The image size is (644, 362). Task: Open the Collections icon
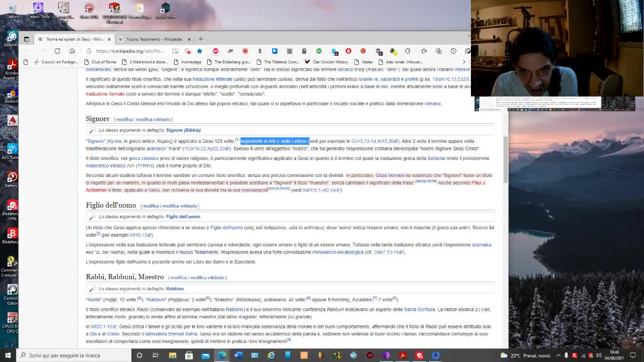[x=439, y=51]
